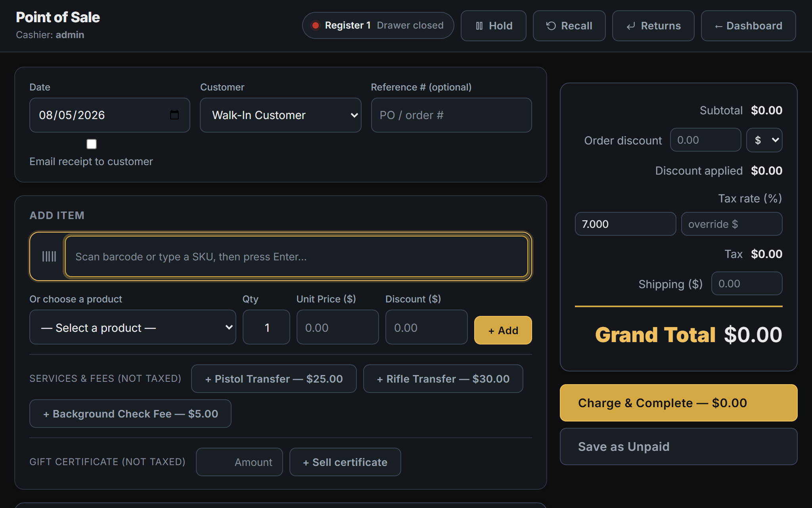Expand the Select a product dropdown
The image size is (812, 508).
click(x=133, y=327)
